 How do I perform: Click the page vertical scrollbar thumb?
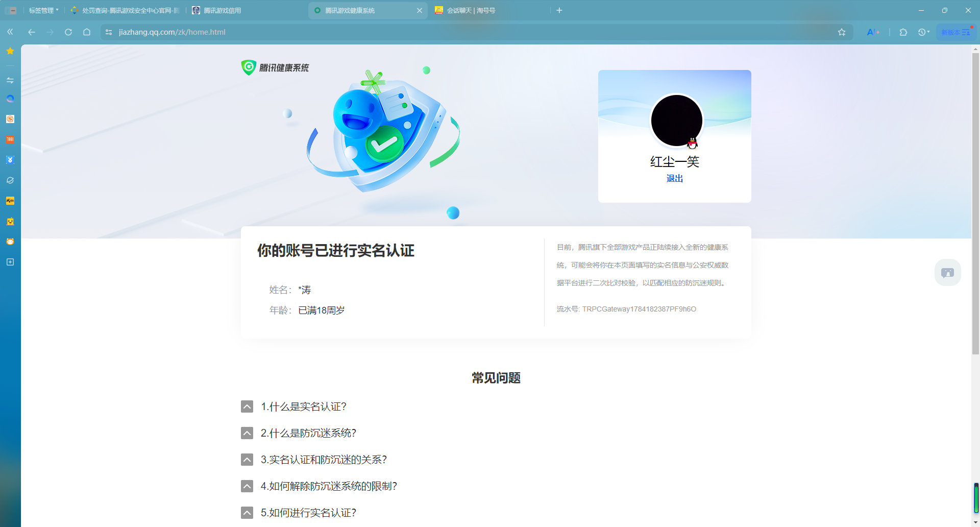(x=976, y=204)
